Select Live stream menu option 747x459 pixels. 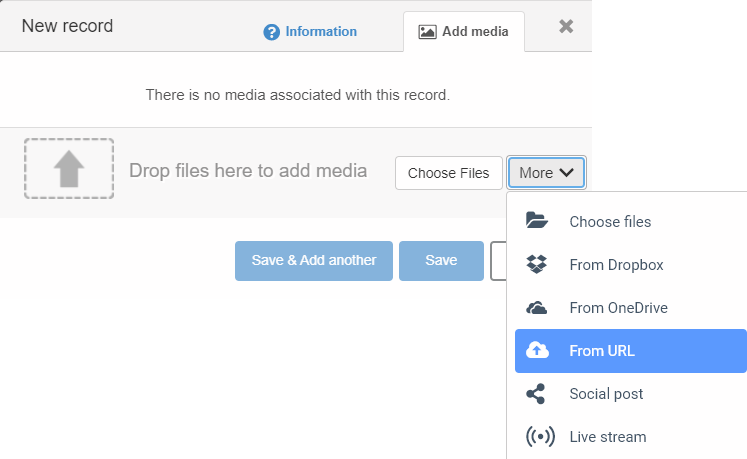[631, 437]
